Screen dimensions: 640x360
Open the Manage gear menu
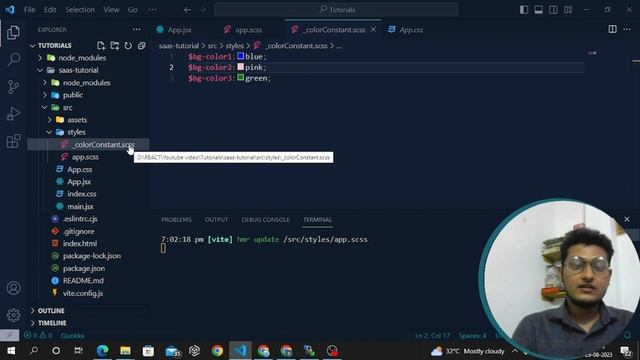pyautogui.click(x=13, y=315)
